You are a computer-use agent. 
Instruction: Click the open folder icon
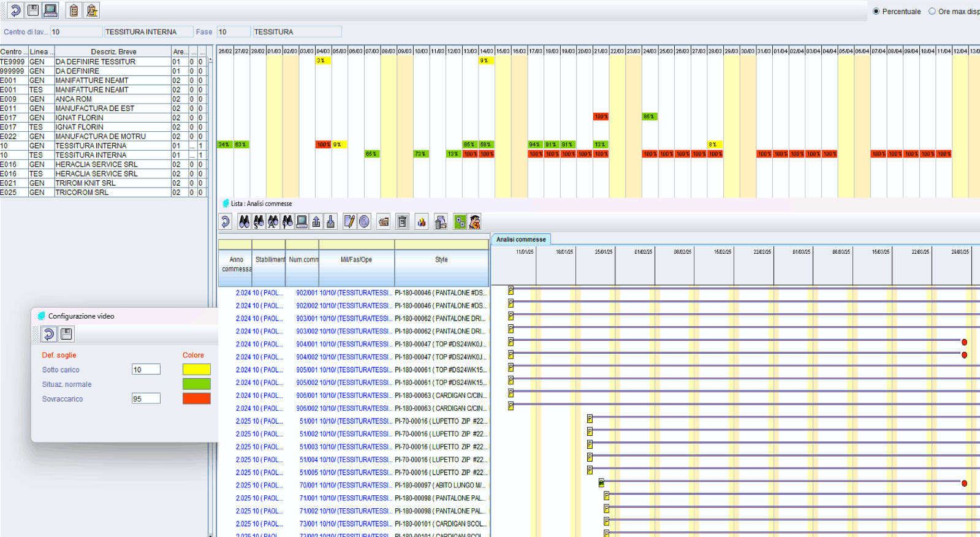(x=384, y=222)
